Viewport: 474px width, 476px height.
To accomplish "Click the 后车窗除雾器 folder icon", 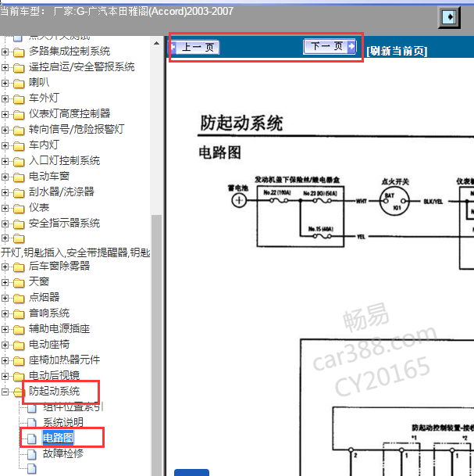I will click(x=19, y=267).
